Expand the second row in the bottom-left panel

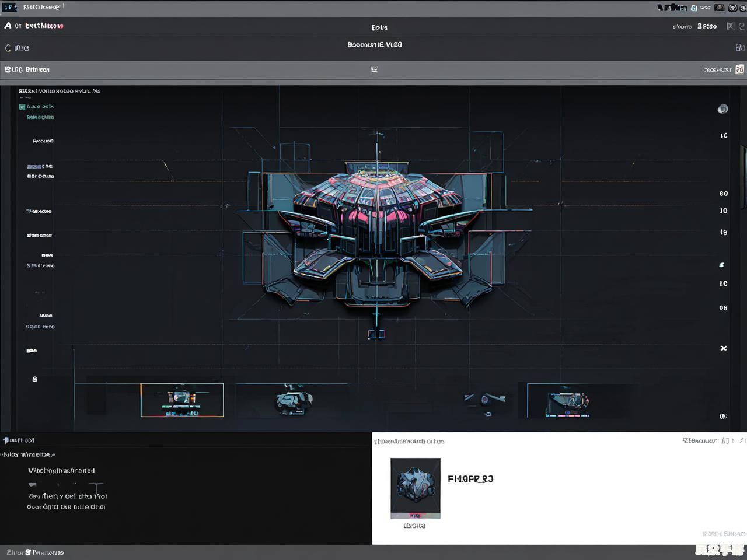pos(28,454)
